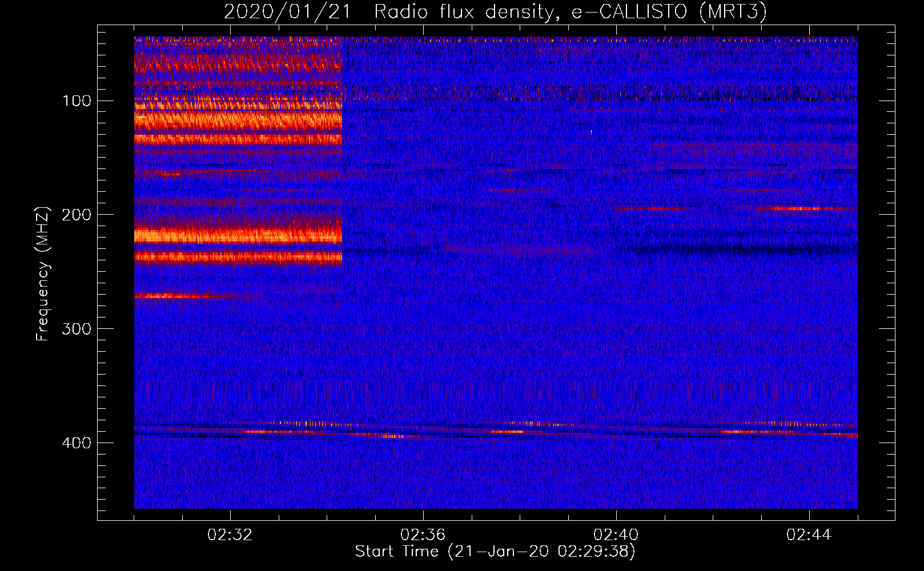Select the 200 frequency tick label
924x571 pixels.
tap(77, 215)
